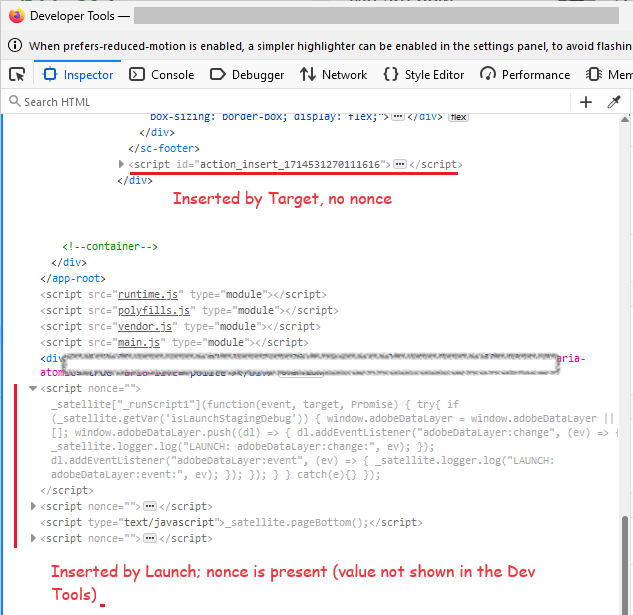Click the Firefox logo in title bar
Image resolution: width=633 pixels, height=615 pixels.
click(x=16, y=16)
